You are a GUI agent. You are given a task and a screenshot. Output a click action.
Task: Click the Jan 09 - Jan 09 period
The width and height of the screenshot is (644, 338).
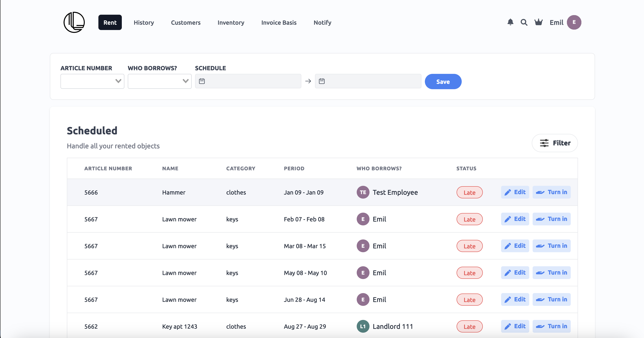coord(303,192)
